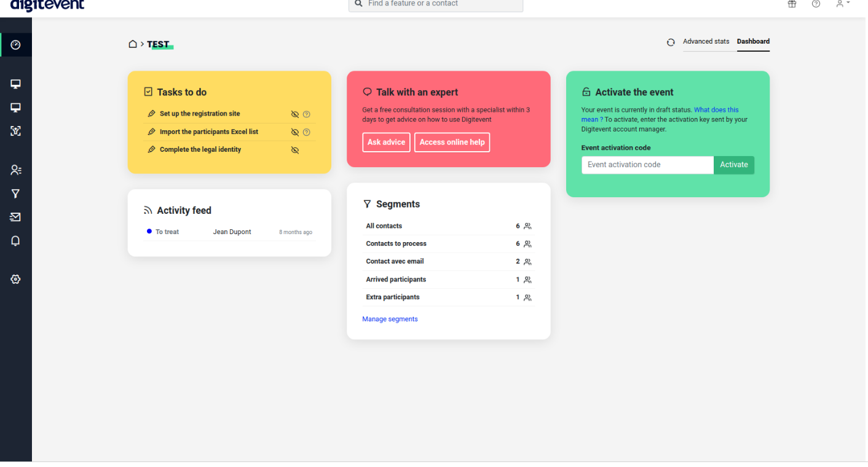Click the gift icon in top bar
This screenshot has height=467, width=868.
tap(792, 4)
